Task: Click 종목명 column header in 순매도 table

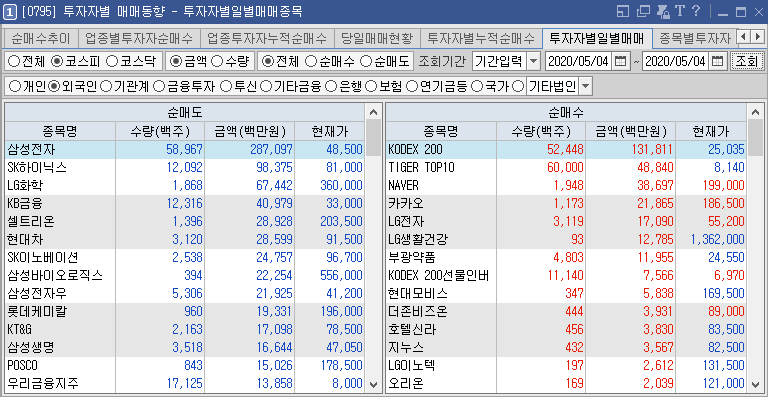Action: tap(60, 131)
